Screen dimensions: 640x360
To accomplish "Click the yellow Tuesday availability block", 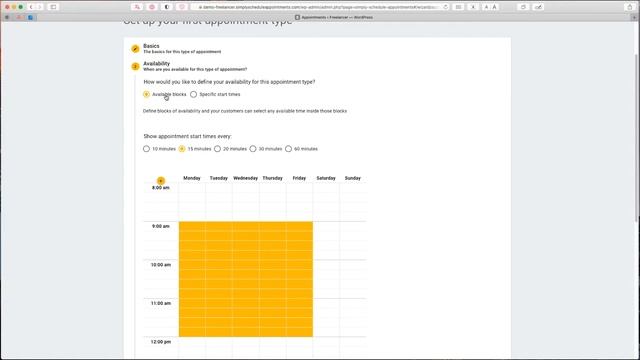I will coord(219,279).
